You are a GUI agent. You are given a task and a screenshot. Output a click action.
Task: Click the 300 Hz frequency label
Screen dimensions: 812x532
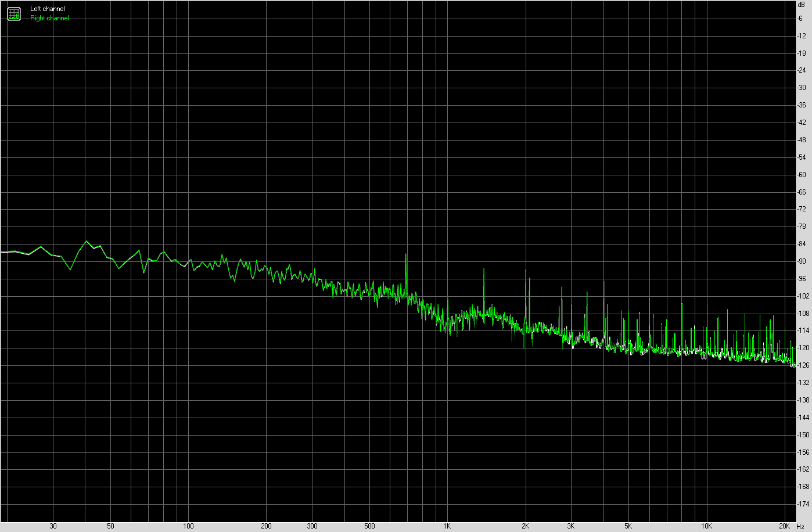pyautogui.click(x=312, y=526)
